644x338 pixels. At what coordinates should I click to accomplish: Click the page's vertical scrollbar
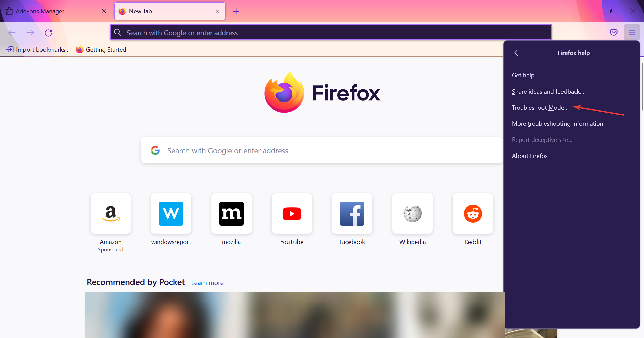click(642, 87)
